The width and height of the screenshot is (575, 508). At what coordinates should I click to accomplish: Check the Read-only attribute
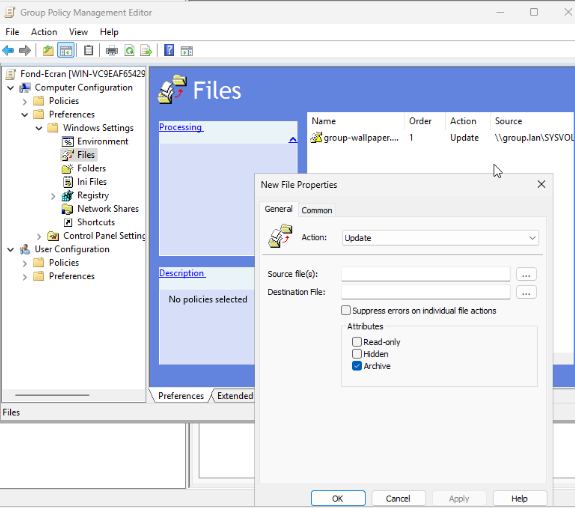tap(357, 342)
